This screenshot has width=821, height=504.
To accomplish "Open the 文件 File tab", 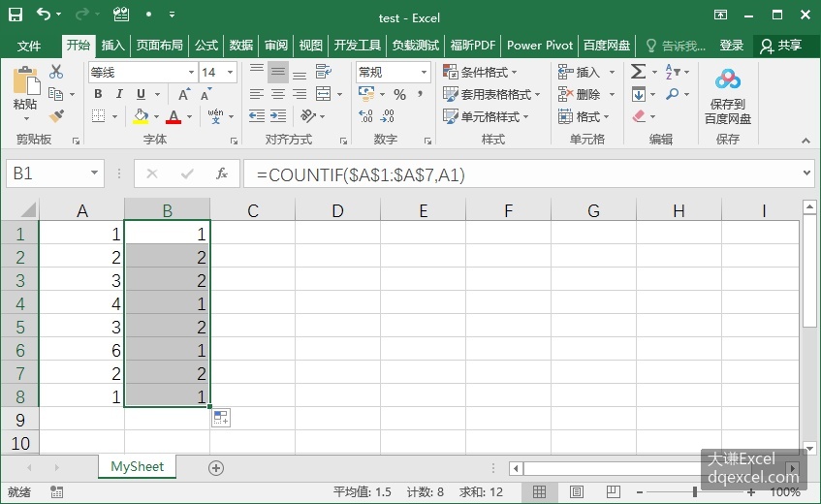I will coord(29,46).
